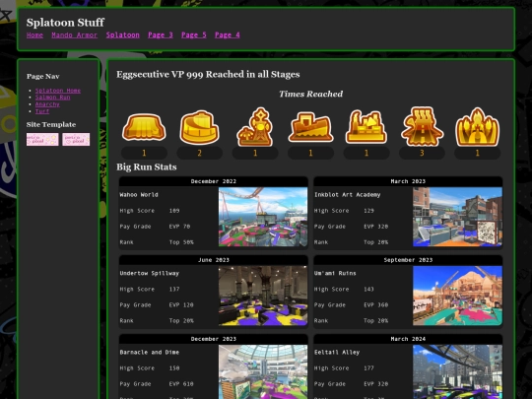Click the 'December 2022' card header
This screenshot has width=532, height=399.
pyautogui.click(x=214, y=181)
